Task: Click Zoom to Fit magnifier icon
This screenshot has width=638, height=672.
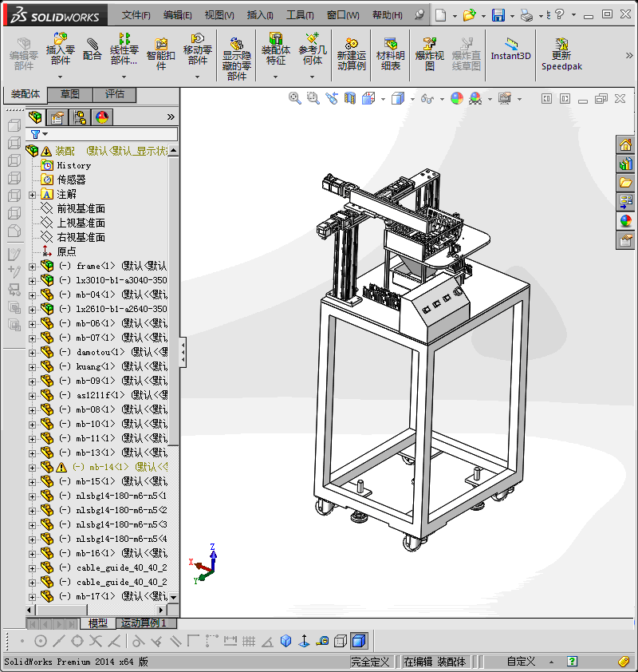Action: [x=294, y=98]
